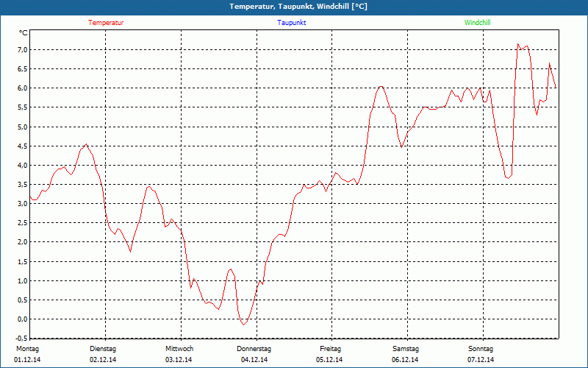
Task: Click the 6,5 y-axis value
Action: click(22, 69)
